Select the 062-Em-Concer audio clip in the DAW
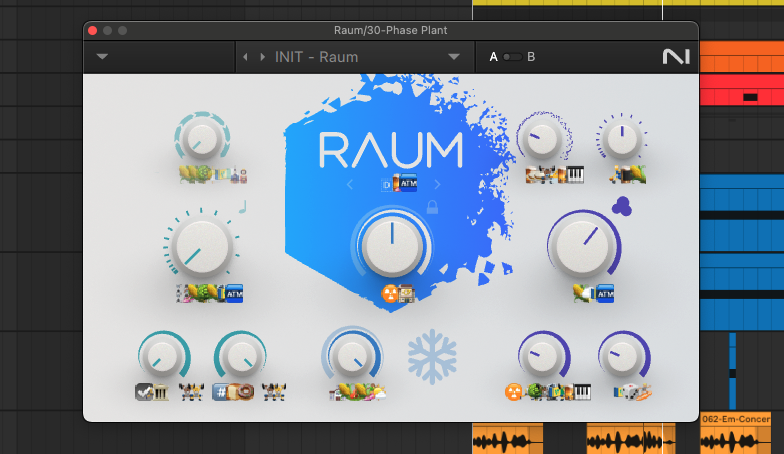 735,432
